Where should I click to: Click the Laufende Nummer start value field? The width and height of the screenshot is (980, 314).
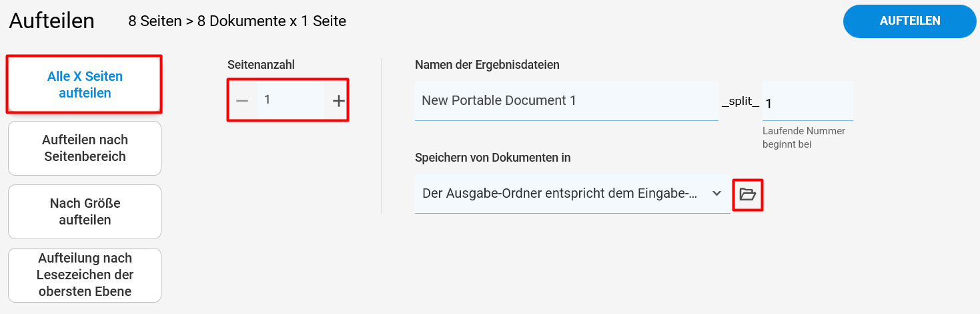[808, 102]
